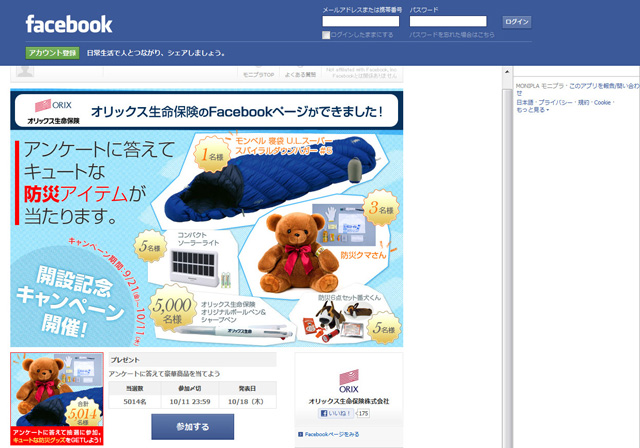
Task: Click the scrollbar up arrow
Action: coord(507,71)
